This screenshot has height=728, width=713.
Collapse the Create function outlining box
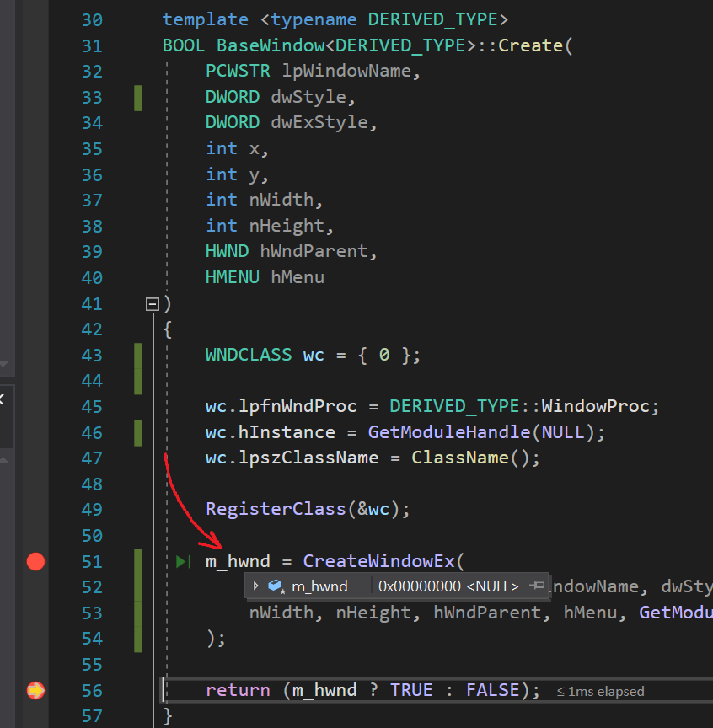[x=153, y=304]
